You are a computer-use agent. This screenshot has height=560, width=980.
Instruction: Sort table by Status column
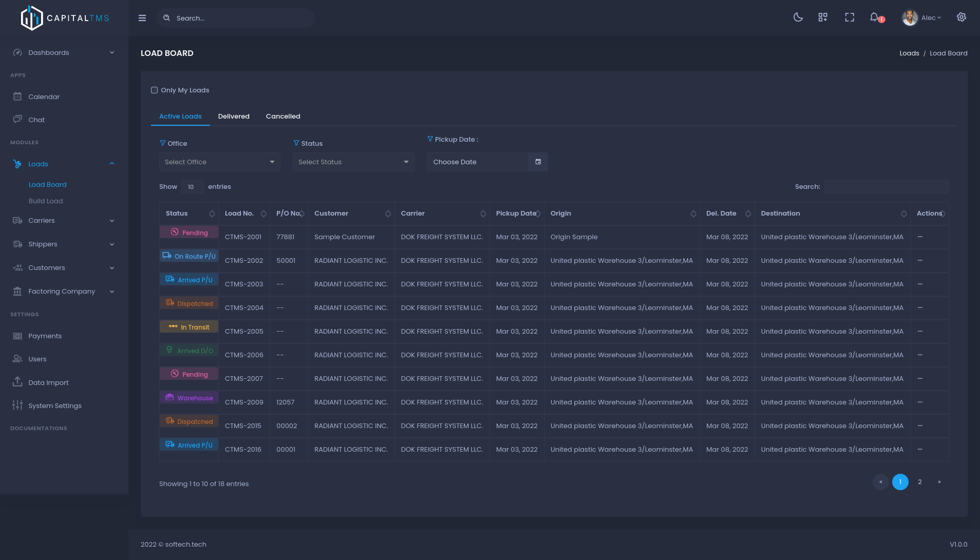(x=212, y=214)
